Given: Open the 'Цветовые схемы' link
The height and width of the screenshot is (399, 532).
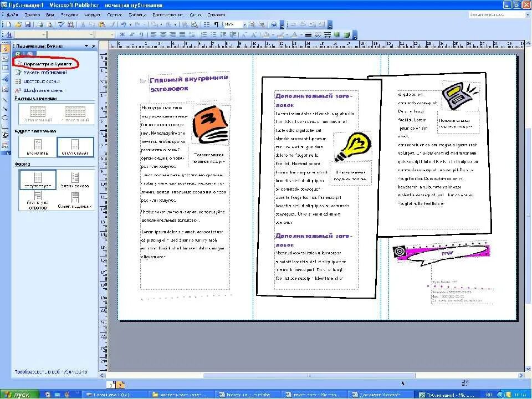Looking at the screenshot, I should (42, 81).
